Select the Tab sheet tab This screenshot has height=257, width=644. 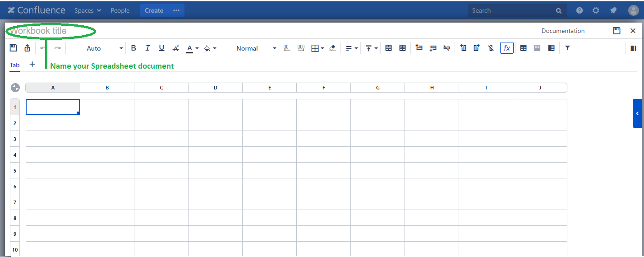tap(15, 65)
